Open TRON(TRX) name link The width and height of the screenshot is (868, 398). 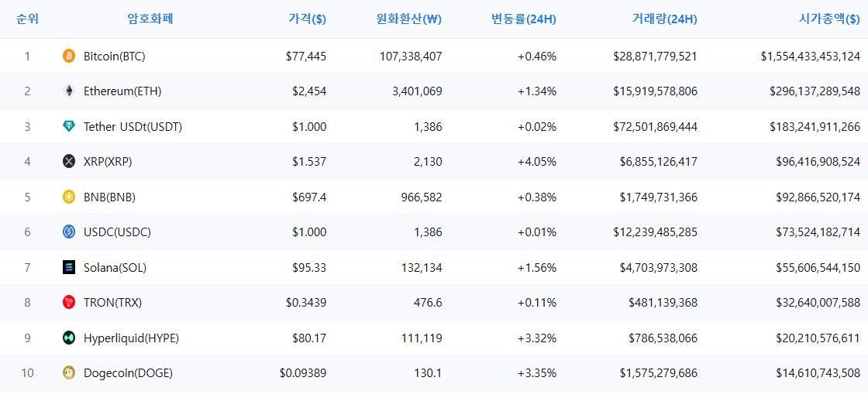pyautogui.click(x=113, y=302)
